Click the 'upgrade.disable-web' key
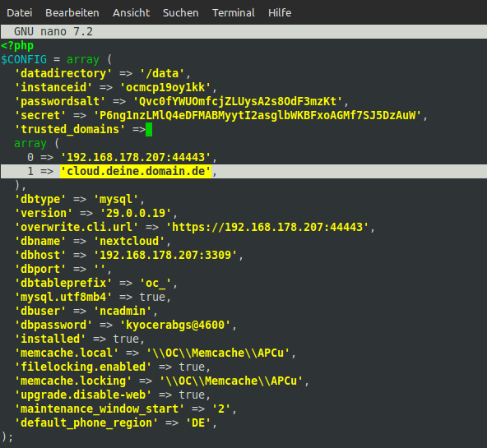Viewport: 487px width, 448px height. (83, 395)
